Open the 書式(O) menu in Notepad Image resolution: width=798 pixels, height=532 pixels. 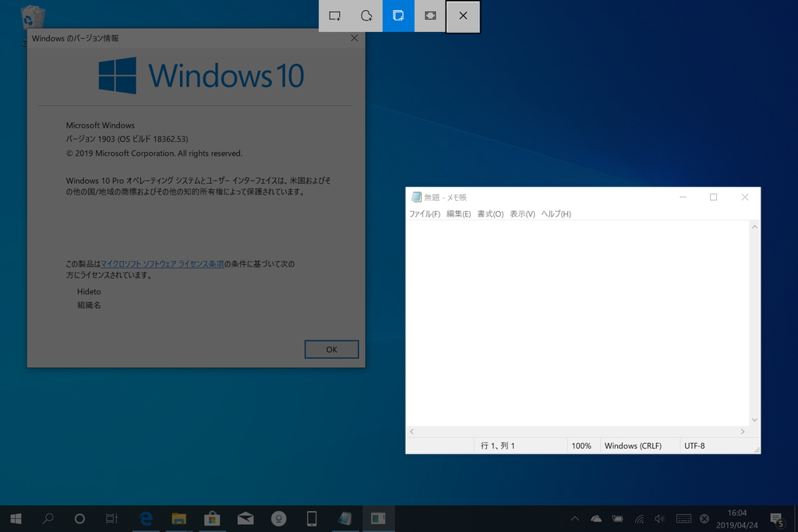click(489, 213)
